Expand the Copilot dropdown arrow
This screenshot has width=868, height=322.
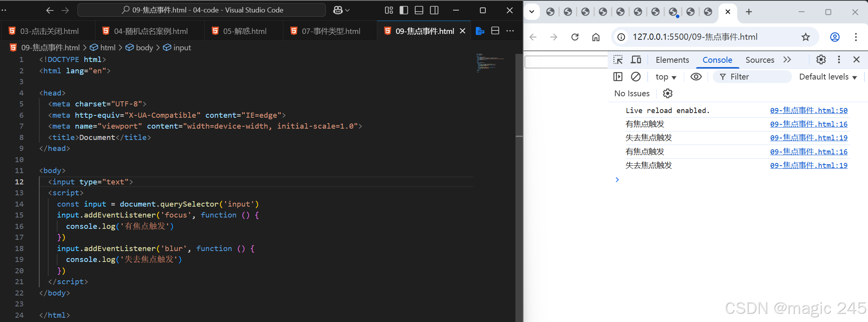tap(348, 11)
